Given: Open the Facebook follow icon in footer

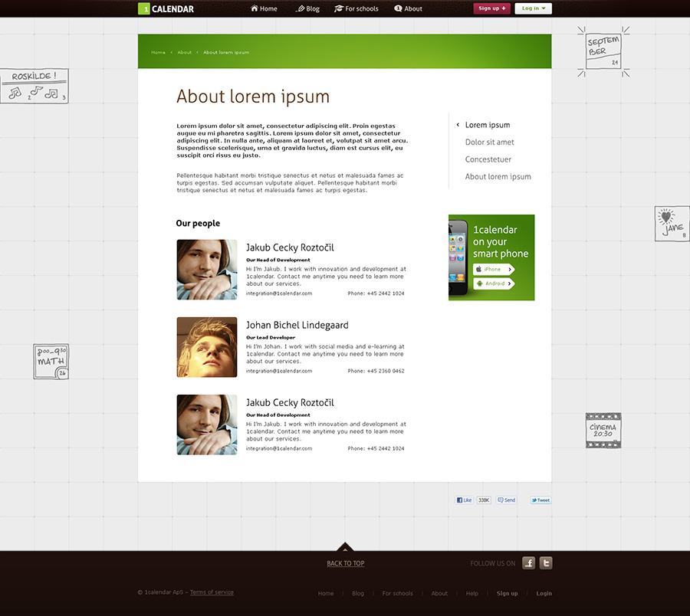Looking at the screenshot, I should (528, 563).
